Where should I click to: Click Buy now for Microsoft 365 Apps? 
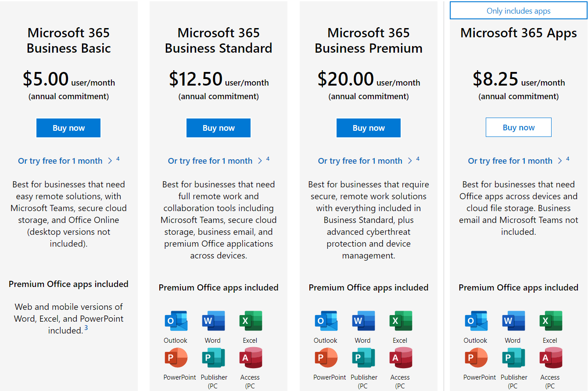tap(519, 128)
